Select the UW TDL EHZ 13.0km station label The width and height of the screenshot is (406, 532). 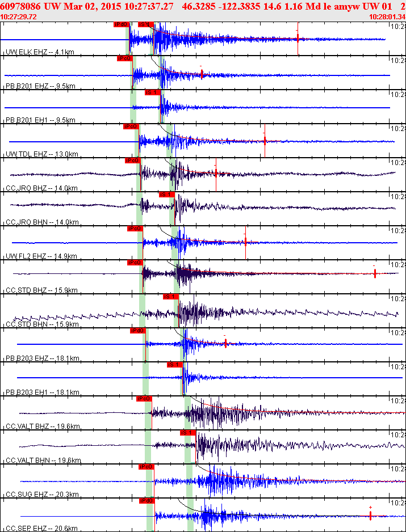[42, 154]
